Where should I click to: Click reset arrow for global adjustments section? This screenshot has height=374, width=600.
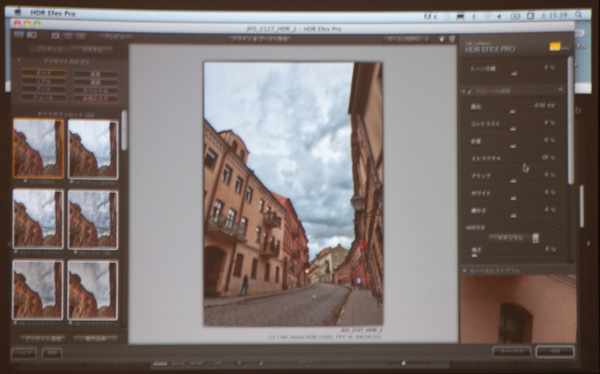561,90
